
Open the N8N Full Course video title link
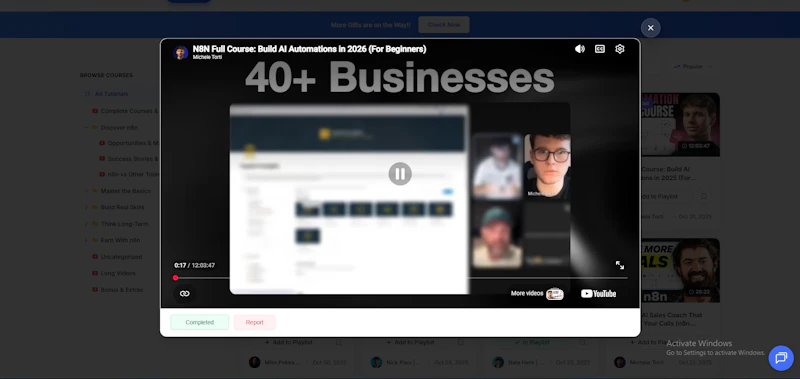[x=309, y=49]
